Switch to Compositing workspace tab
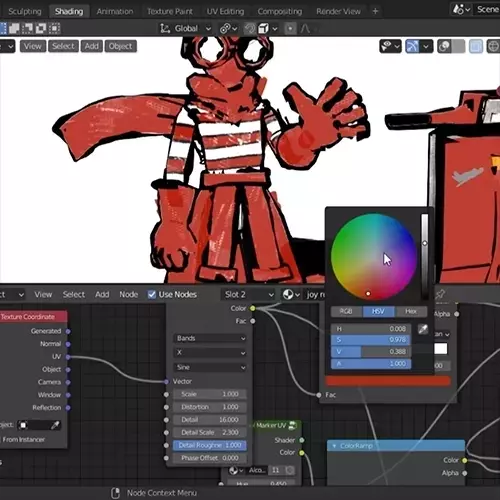 [280, 11]
